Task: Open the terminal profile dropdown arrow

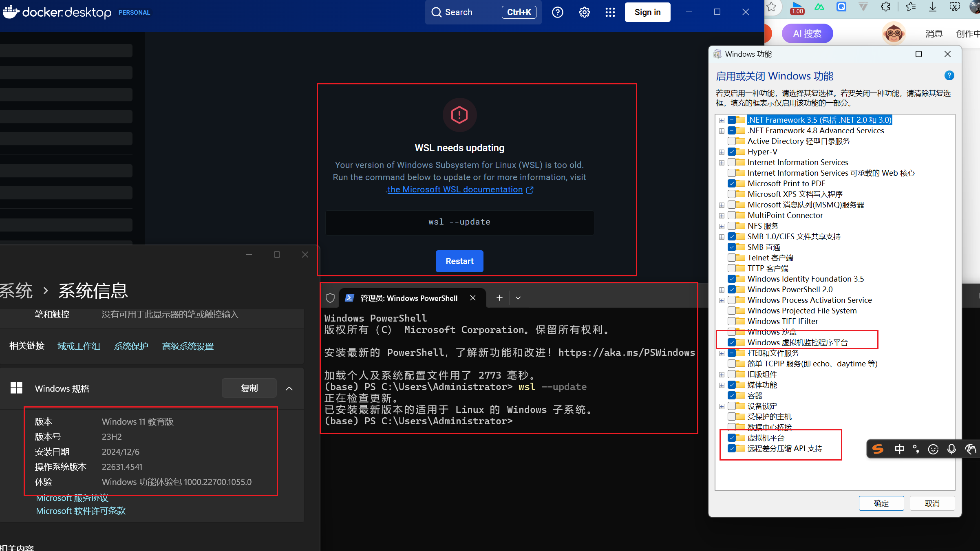Action: click(x=518, y=298)
